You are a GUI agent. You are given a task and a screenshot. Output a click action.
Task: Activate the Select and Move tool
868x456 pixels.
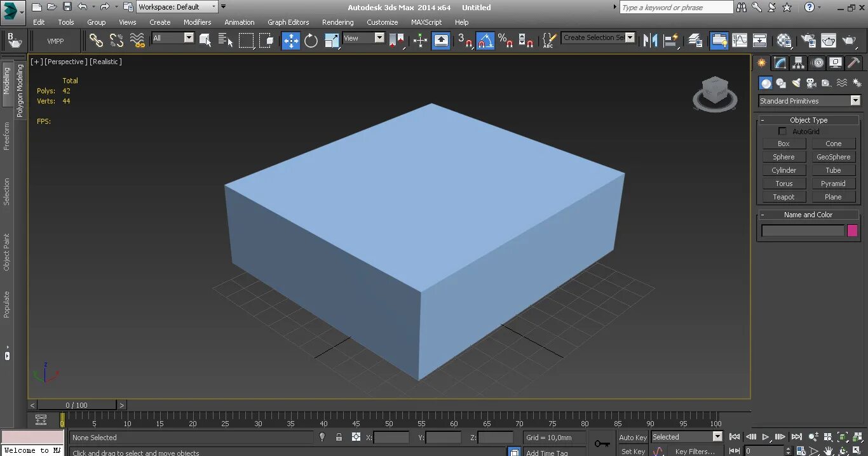click(290, 41)
